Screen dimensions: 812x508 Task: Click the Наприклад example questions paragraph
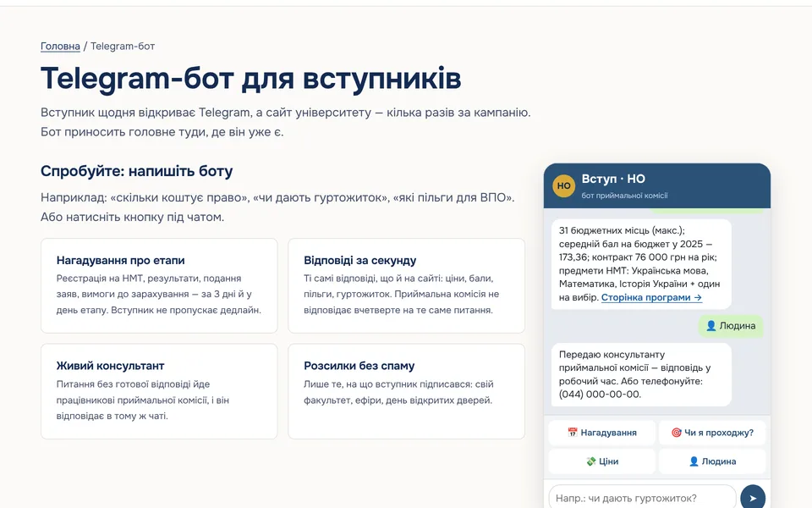tap(277, 207)
